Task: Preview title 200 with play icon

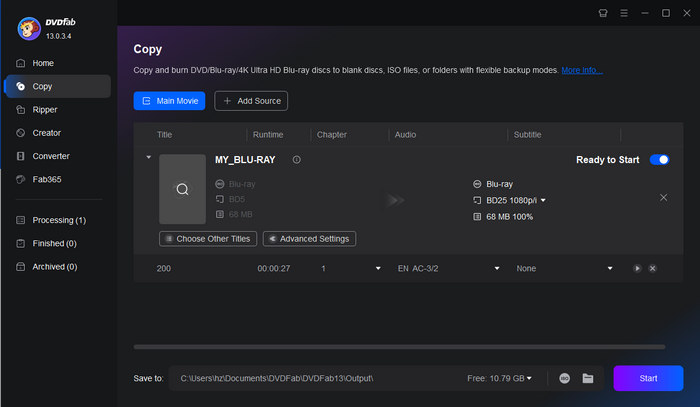Action: point(637,268)
